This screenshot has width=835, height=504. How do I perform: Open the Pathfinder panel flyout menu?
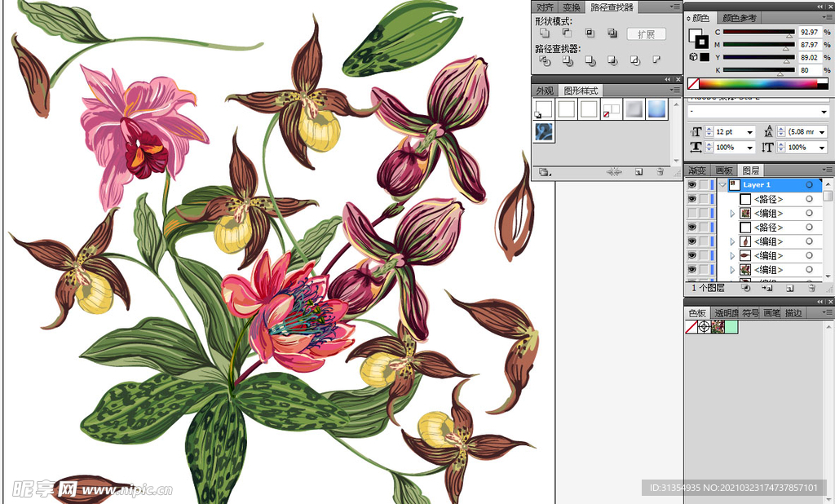[x=675, y=7]
